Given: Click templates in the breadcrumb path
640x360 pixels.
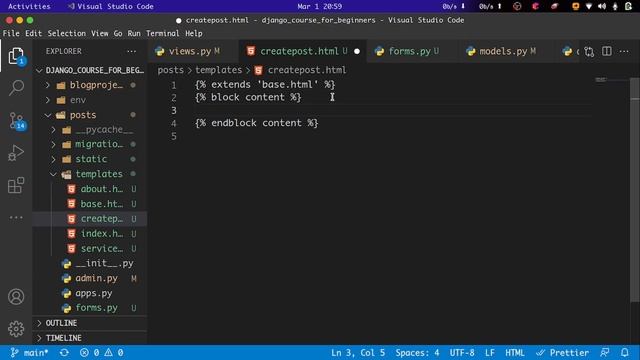Looking at the screenshot, I should click(218, 70).
